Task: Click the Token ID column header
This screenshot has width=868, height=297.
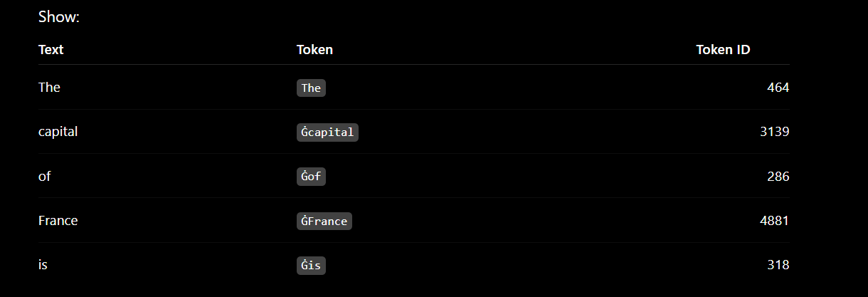Action: [723, 50]
